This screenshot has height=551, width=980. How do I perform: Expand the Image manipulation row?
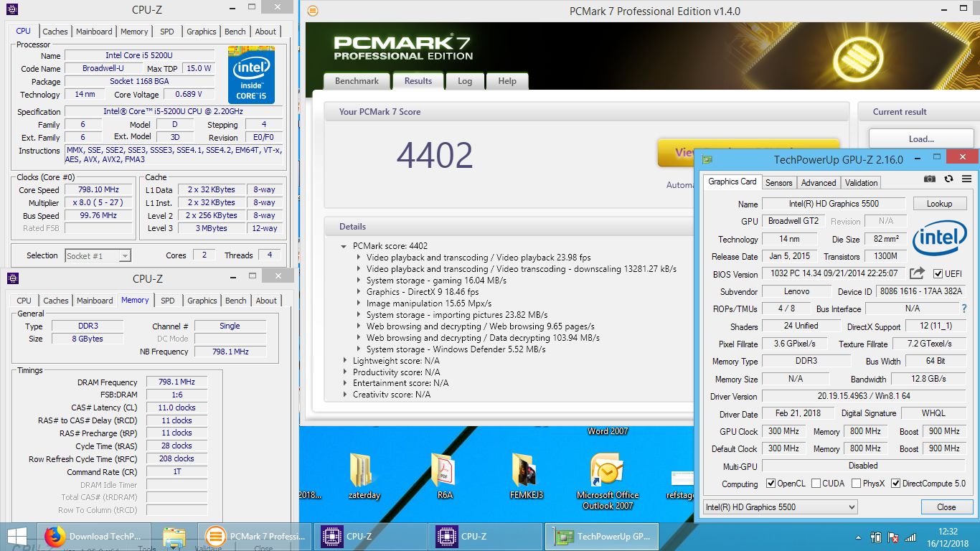point(359,303)
